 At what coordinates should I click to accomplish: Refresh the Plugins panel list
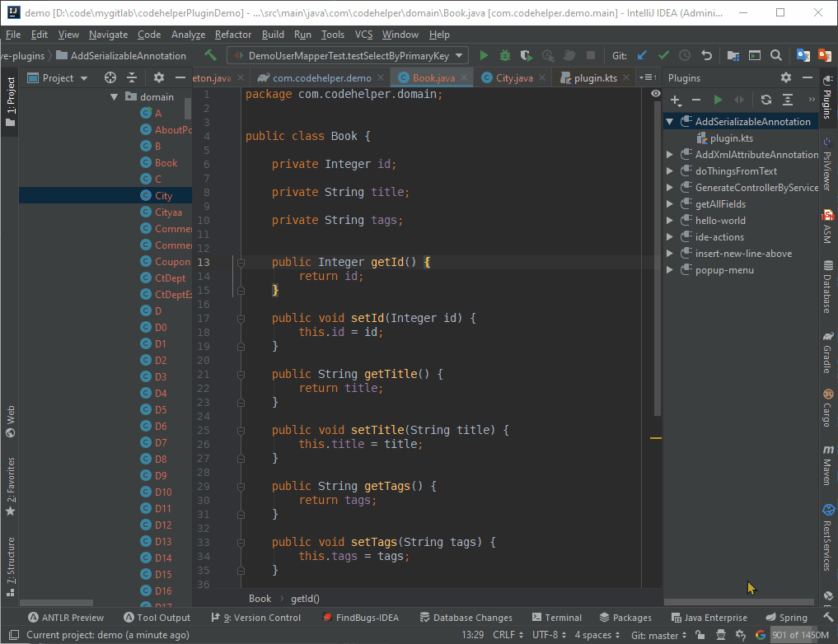coord(765,100)
